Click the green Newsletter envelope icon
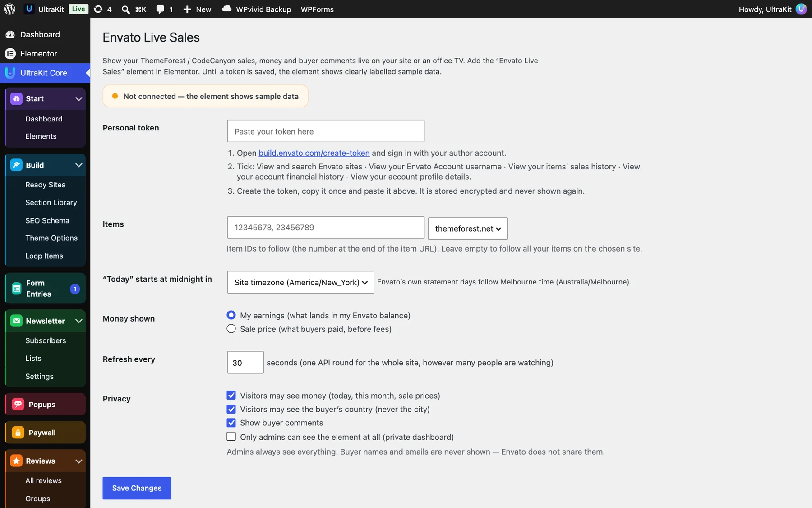This screenshot has width=812, height=508. coord(16,321)
